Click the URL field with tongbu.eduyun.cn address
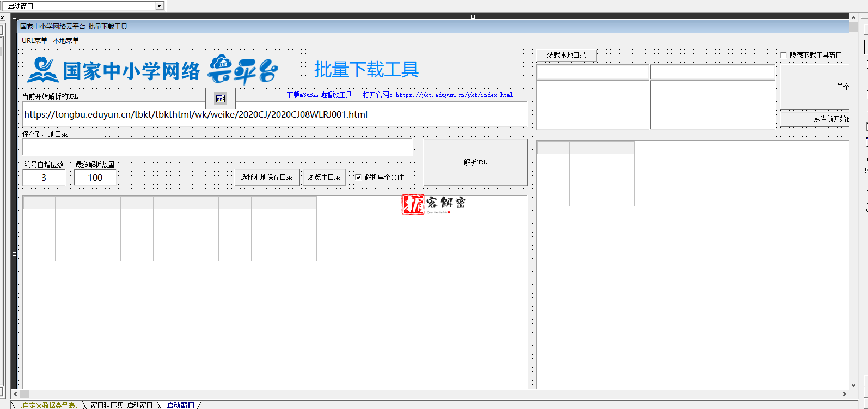The width and height of the screenshot is (868, 409). (x=274, y=114)
